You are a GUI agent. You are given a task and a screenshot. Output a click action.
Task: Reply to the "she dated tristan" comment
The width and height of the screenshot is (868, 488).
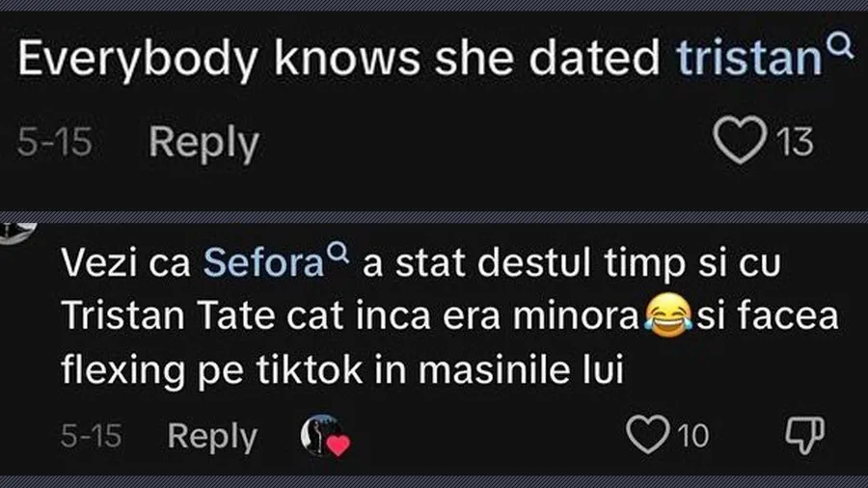[x=203, y=143]
